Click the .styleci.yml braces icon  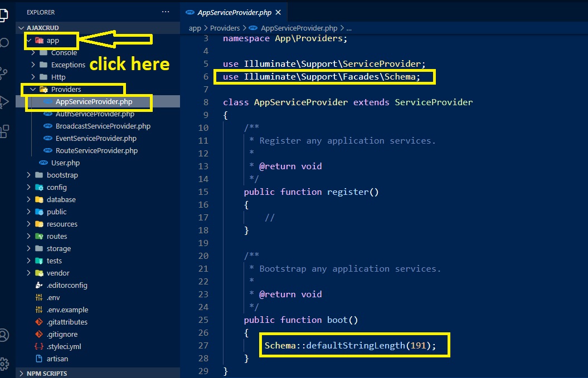coord(38,346)
